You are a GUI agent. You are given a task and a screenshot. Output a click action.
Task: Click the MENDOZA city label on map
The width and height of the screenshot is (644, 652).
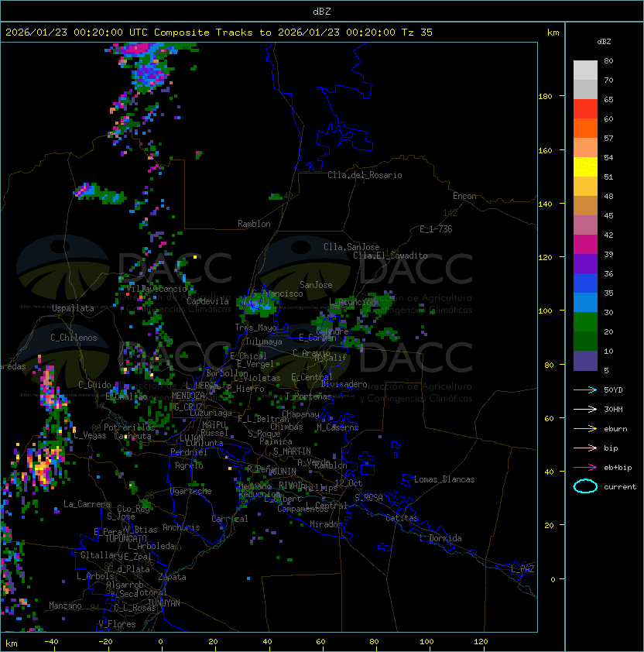[190, 396]
